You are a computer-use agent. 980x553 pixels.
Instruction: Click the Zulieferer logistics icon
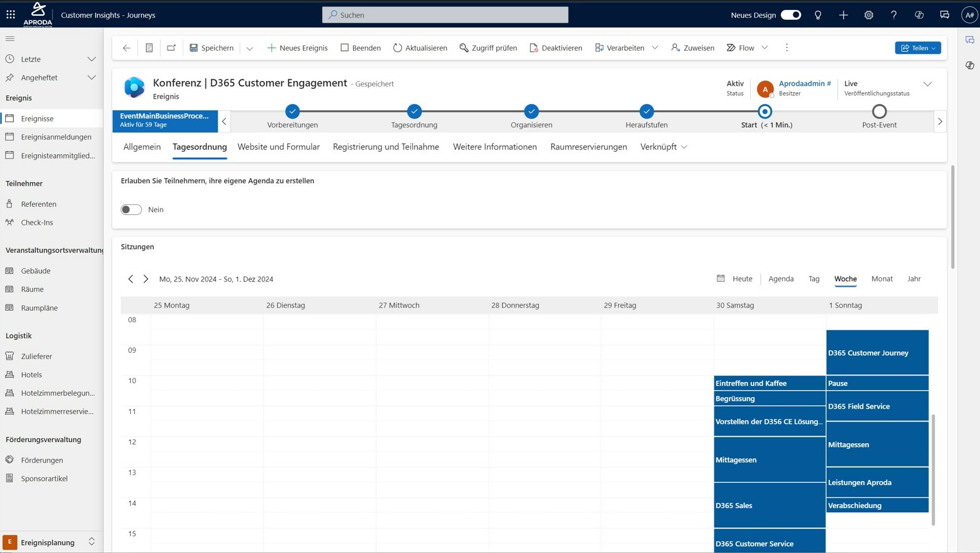pyautogui.click(x=9, y=356)
